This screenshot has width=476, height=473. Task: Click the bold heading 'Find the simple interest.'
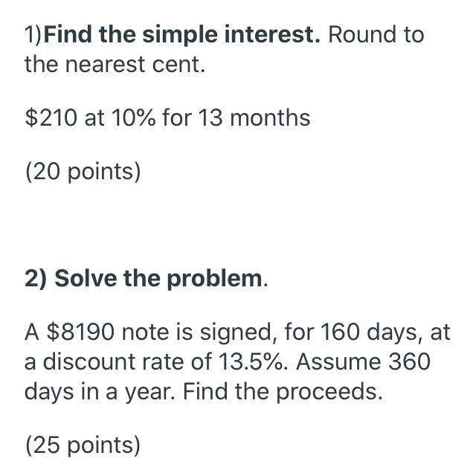[181, 35]
